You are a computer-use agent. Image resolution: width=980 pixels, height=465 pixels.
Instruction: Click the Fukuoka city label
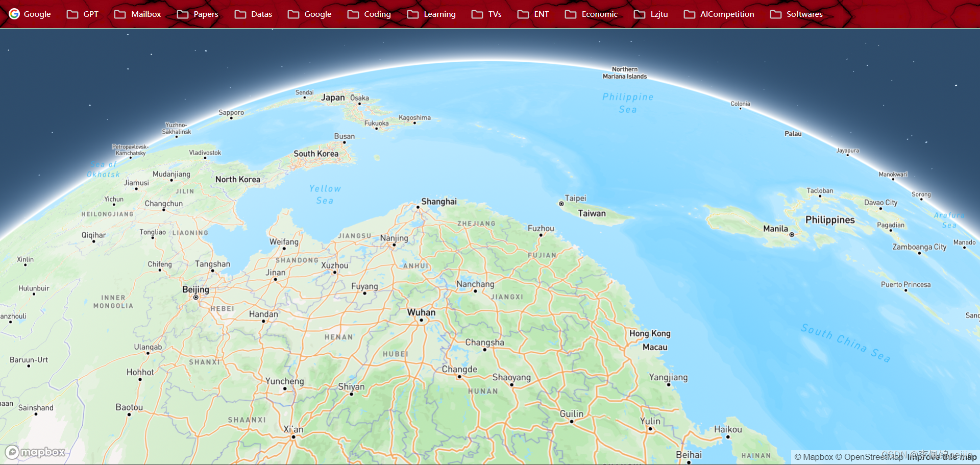[376, 123]
